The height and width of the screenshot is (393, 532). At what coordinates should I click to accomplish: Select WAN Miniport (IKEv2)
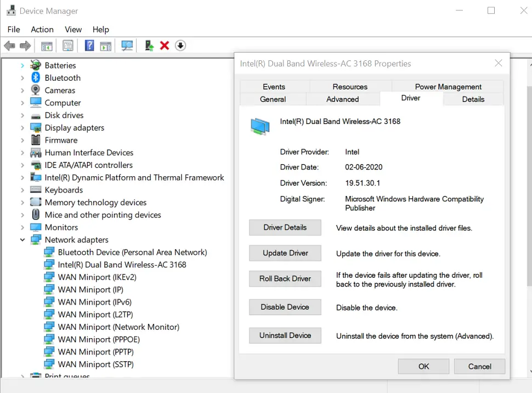97,277
